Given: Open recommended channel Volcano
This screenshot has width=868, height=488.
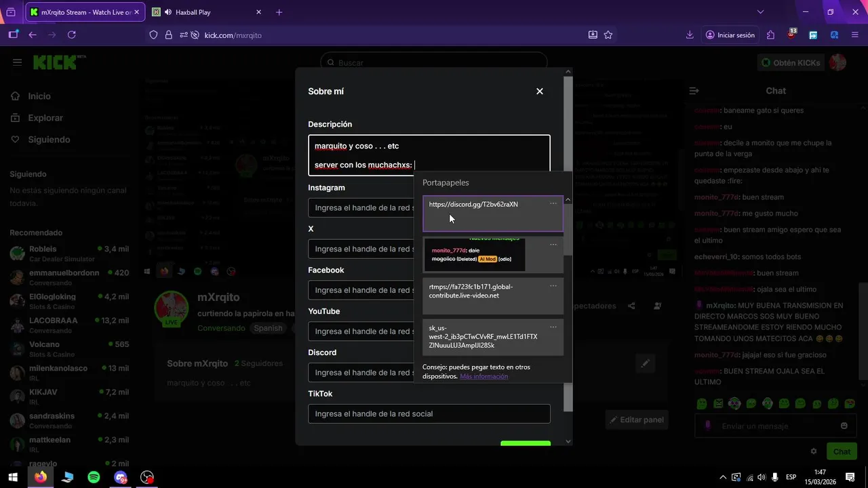Looking at the screenshot, I should tap(69, 349).
